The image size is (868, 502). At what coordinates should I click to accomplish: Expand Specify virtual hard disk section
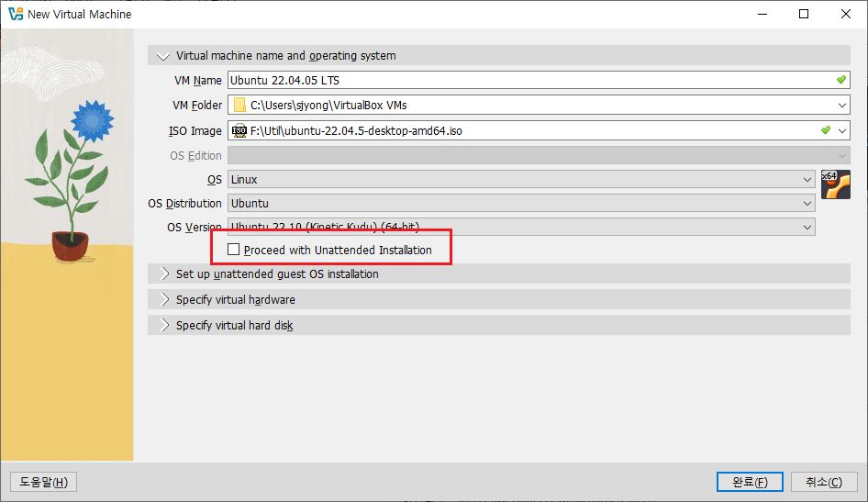point(499,325)
